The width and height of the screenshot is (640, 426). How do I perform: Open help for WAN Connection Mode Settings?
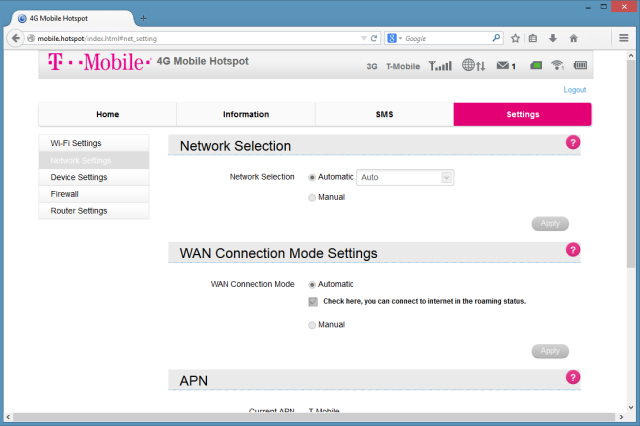[573, 250]
